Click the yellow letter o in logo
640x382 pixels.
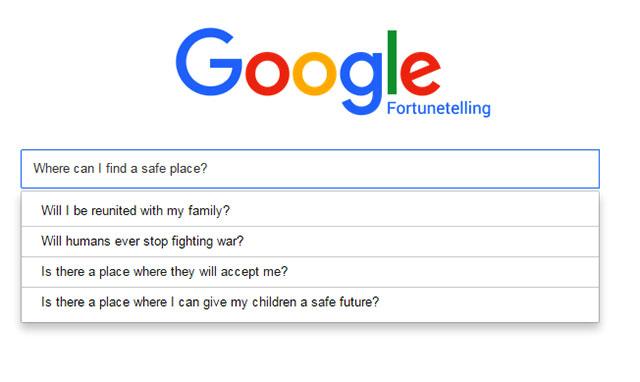tap(315, 73)
